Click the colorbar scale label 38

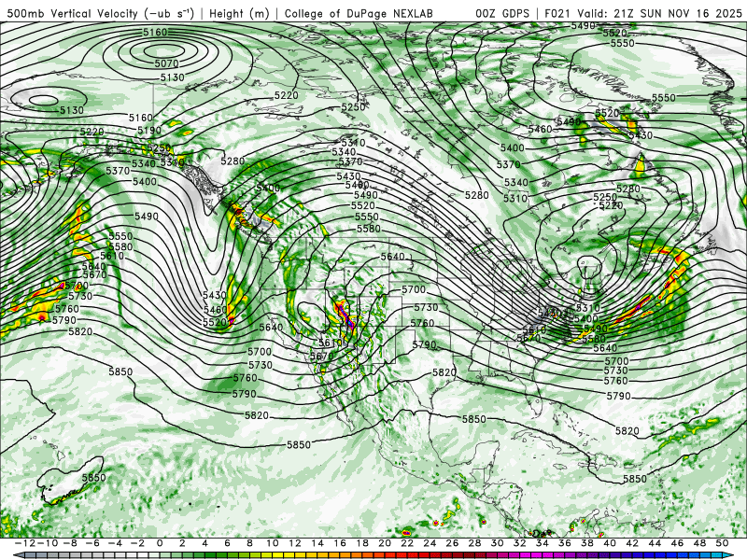[587, 543]
